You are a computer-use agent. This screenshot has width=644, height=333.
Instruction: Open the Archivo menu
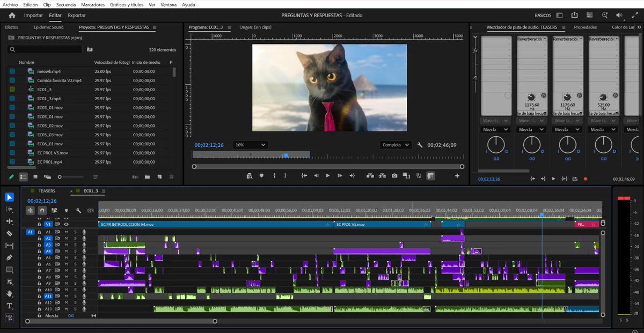(10, 4)
